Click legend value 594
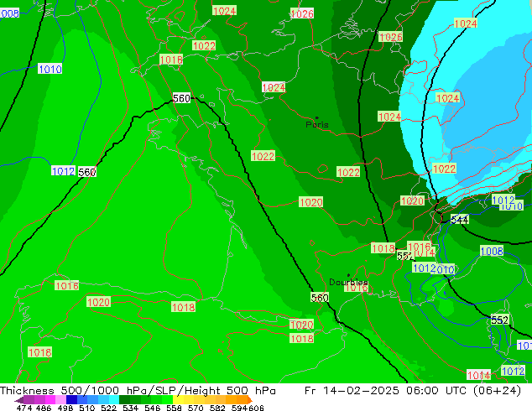532x411 pixels. (x=239, y=408)
